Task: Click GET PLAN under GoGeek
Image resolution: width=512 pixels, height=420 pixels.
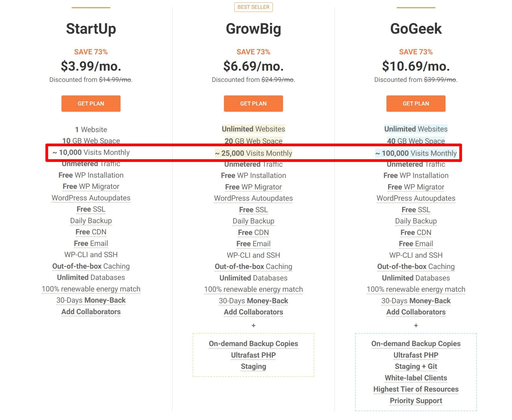Action: click(416, 103)
